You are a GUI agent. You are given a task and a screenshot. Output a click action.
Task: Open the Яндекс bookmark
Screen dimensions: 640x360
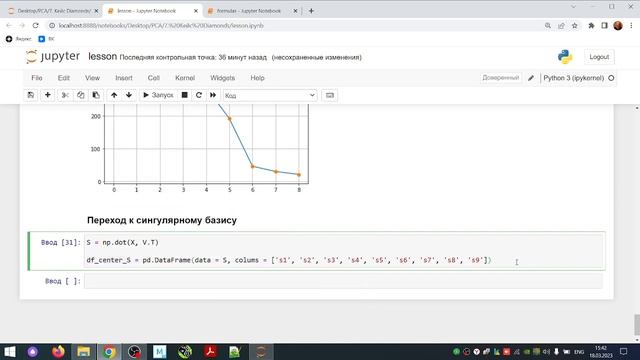coord(19,39)
